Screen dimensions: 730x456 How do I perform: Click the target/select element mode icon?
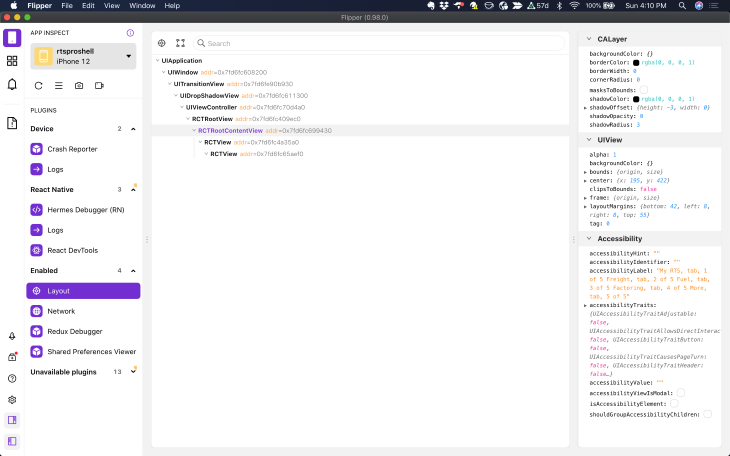click(x=162, y=44)
